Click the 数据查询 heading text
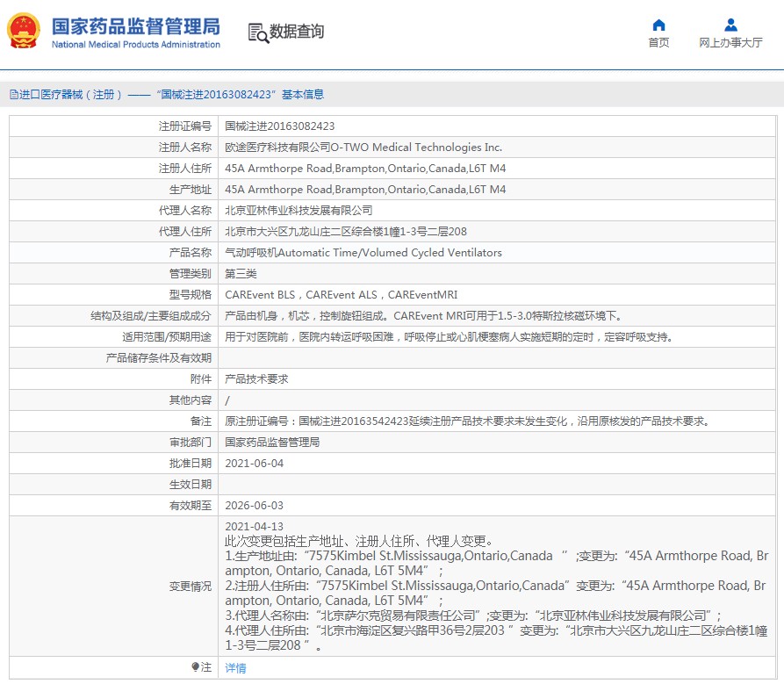Image resolution: width=784 pixels, height=684 pixels. click(297, 32)
